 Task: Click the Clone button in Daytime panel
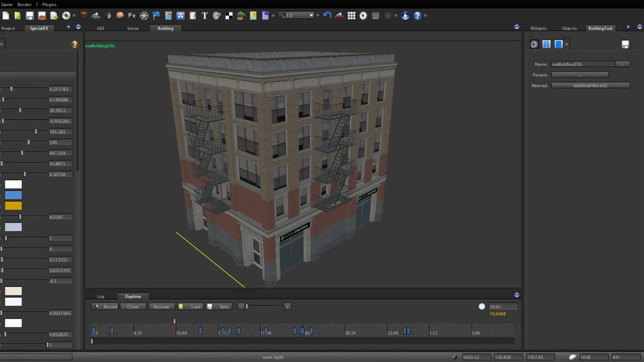133,306
